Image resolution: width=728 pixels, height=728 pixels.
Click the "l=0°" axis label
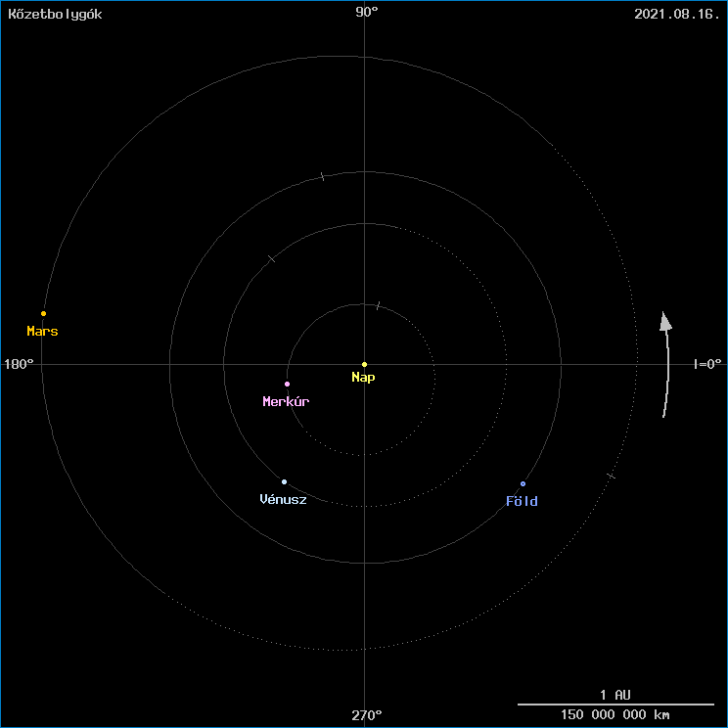(707, 364)
